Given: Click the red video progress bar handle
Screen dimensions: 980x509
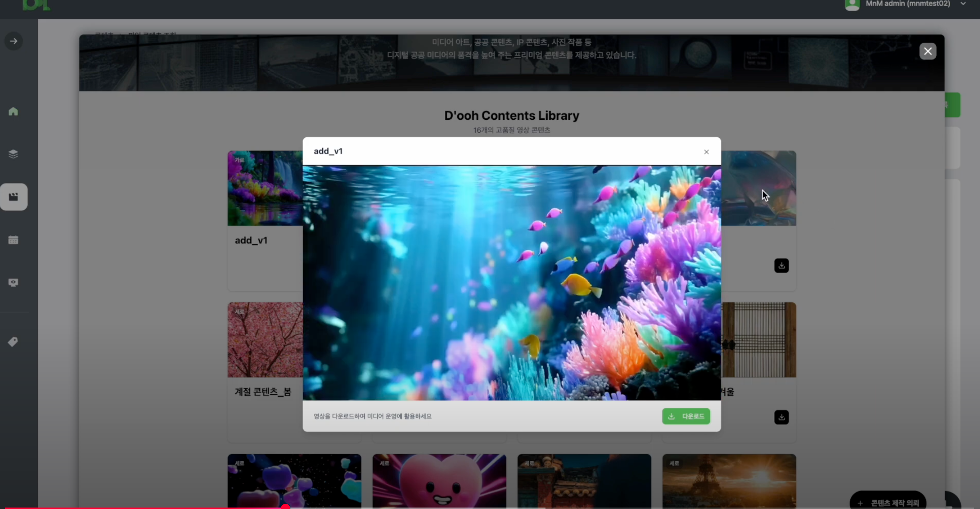Looking at the screenshot, I should click(285, 507).
